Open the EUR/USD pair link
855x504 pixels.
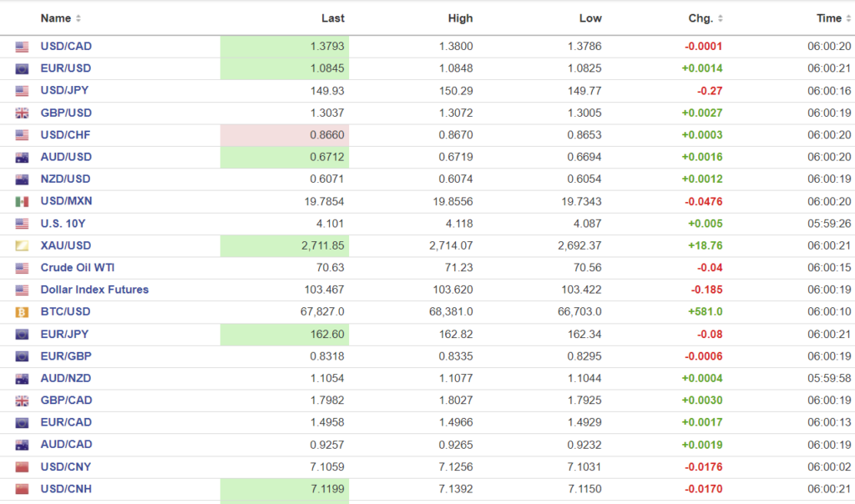point(66,68)
